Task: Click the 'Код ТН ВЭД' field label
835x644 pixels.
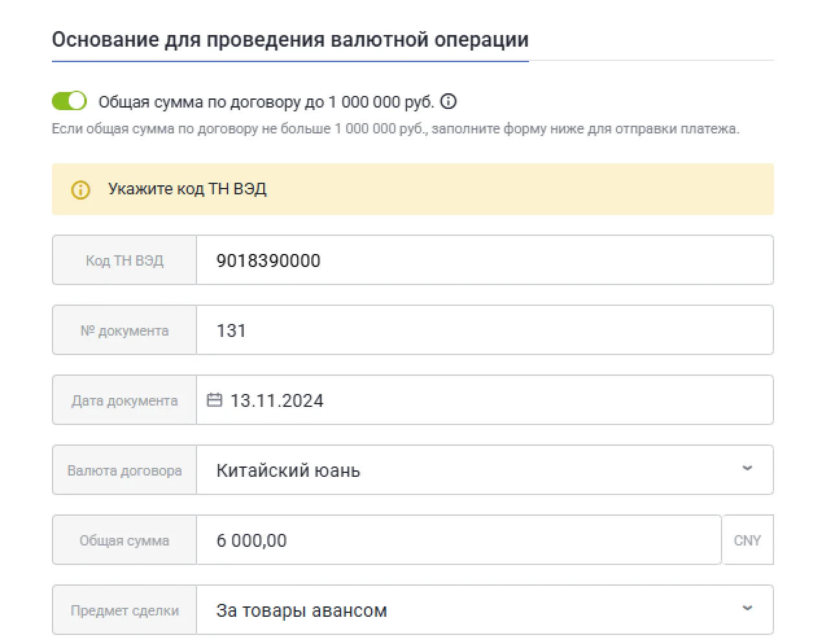Action: pos(124,260)
